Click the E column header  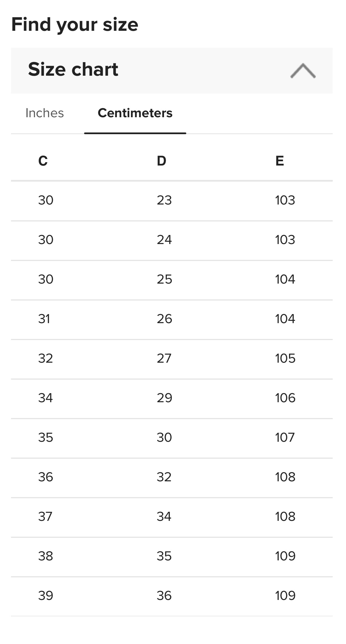[279, 161]
